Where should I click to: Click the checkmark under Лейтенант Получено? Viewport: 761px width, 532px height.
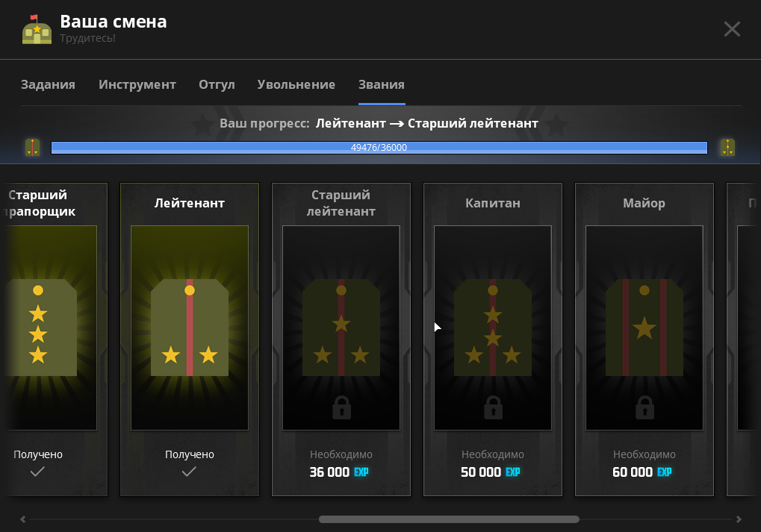click(189, 471)
